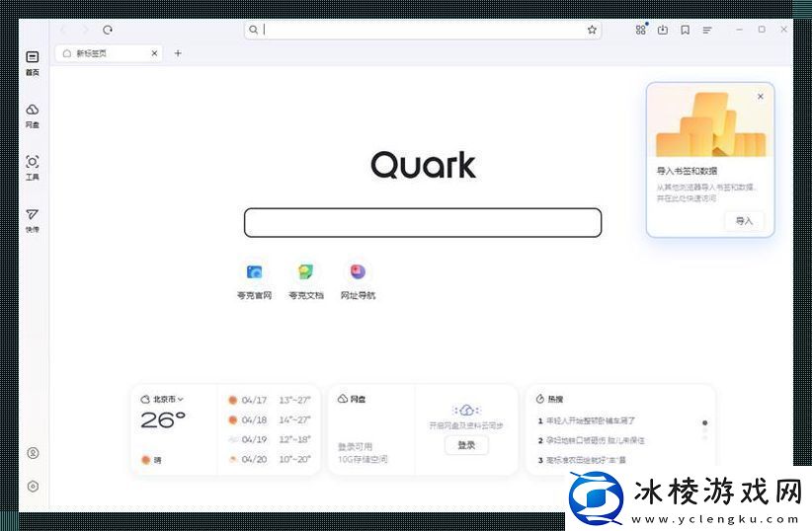Click the 导入 import button
The height and width of the screenshot is (531, 812).
pyautogui.click(x=744, y=221)
